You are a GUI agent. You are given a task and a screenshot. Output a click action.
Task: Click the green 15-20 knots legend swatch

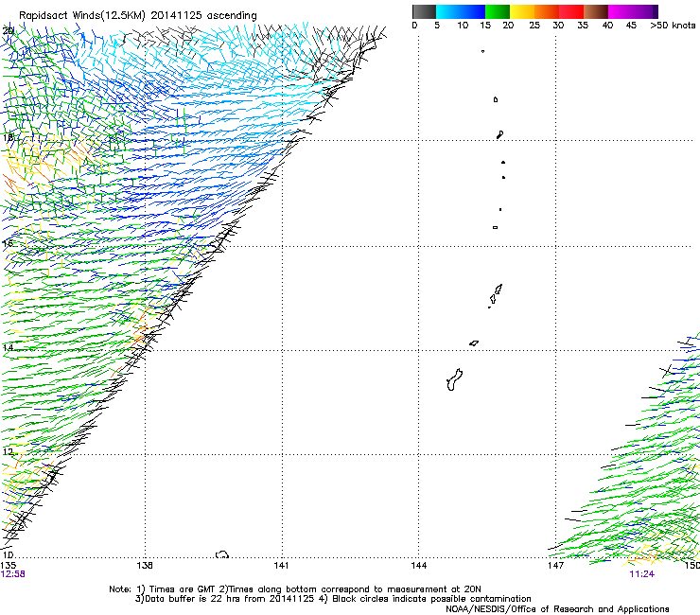pos(498,11)
